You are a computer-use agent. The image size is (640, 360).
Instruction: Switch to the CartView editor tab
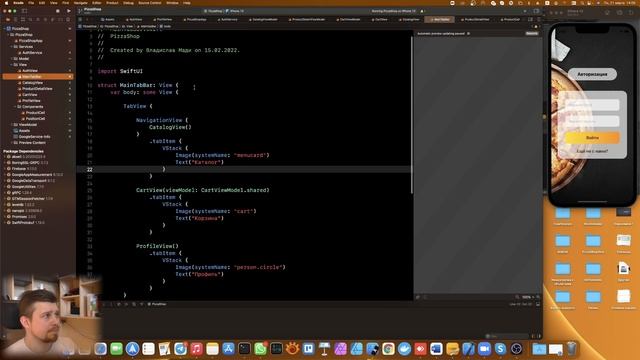[x=380, y=19]
